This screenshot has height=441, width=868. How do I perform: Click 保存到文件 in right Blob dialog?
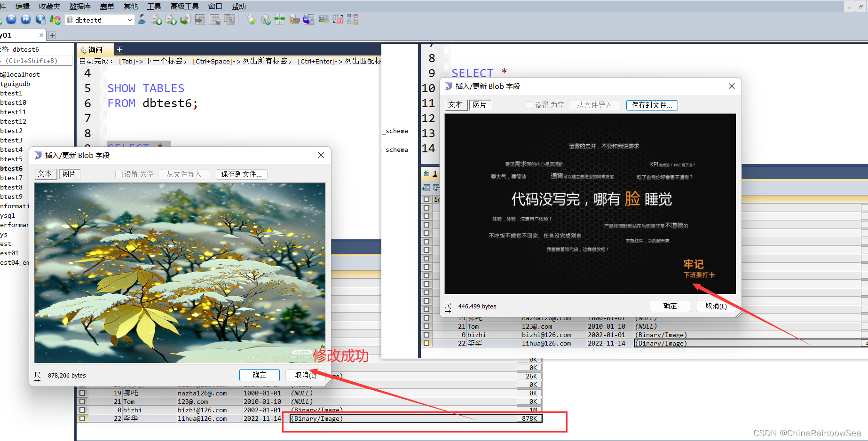click(x=652, y=105)
